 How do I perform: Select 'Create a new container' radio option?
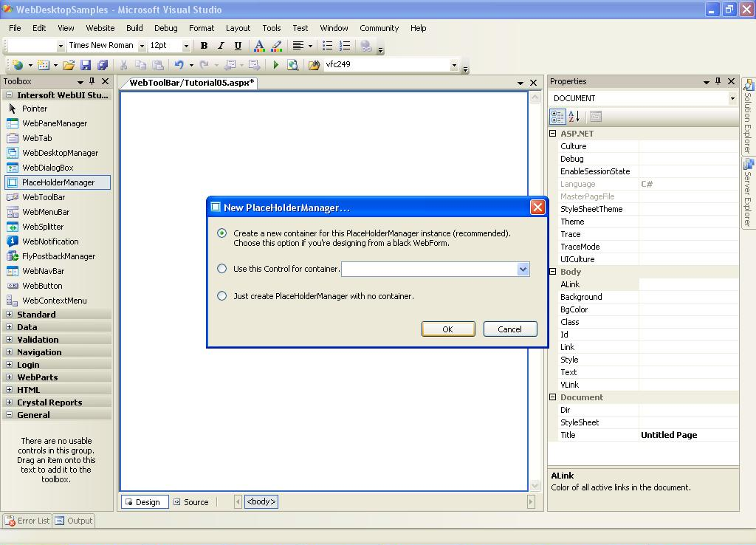coord(222,233)
